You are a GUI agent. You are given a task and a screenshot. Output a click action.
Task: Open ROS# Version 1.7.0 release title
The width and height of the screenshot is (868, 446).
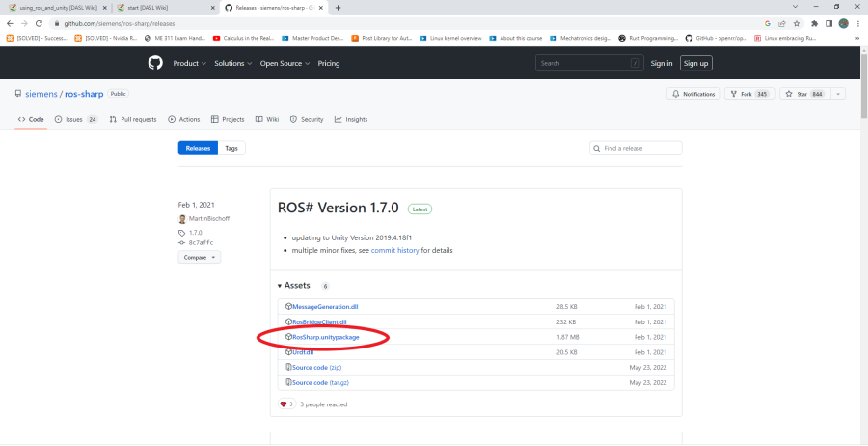click(338, 208)
